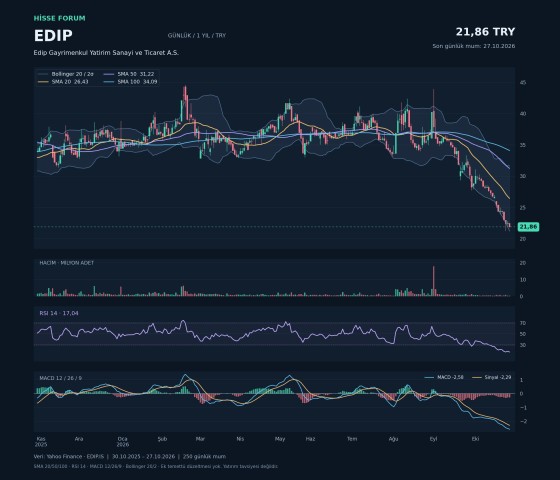560x480 pixels.
Task: Click the green 21,86 last price tag
Action: click(528, 227)
